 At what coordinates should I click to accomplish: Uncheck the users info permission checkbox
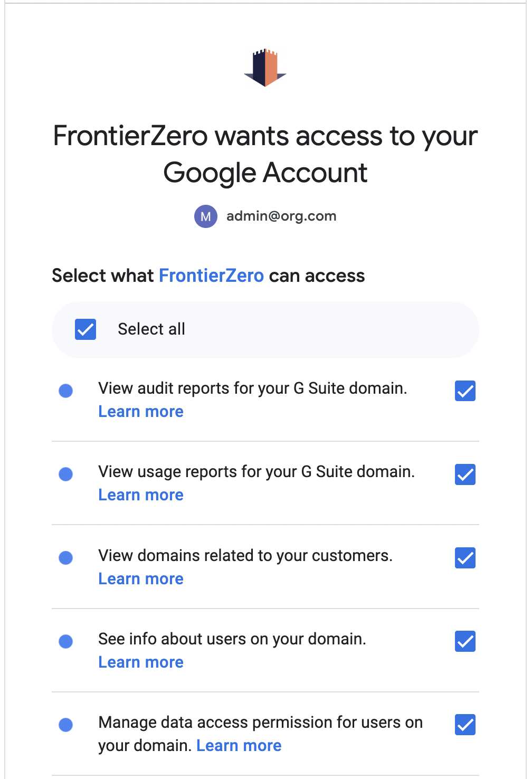tap(465, 641)
